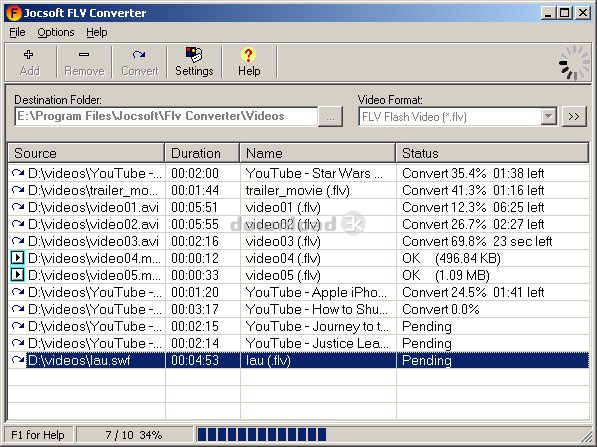This screenshot has height=447, width=597.
Task: Click the Destination Folder path field
Action: pyautogui.click(x=166, y=117)
